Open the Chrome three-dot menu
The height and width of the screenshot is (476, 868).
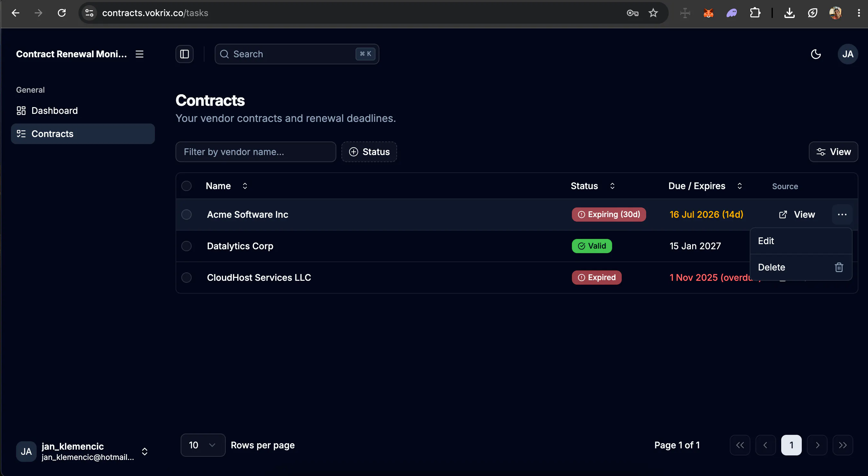coord(858,13)
